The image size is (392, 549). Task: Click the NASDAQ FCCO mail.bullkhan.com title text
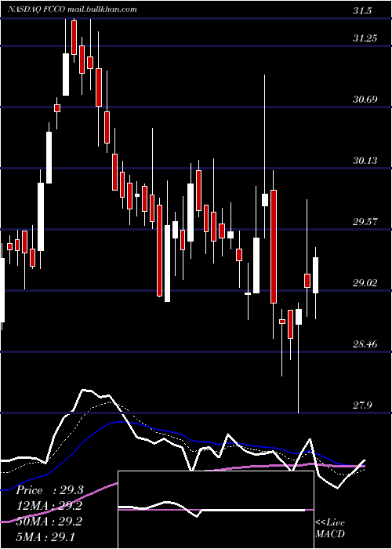72,9
